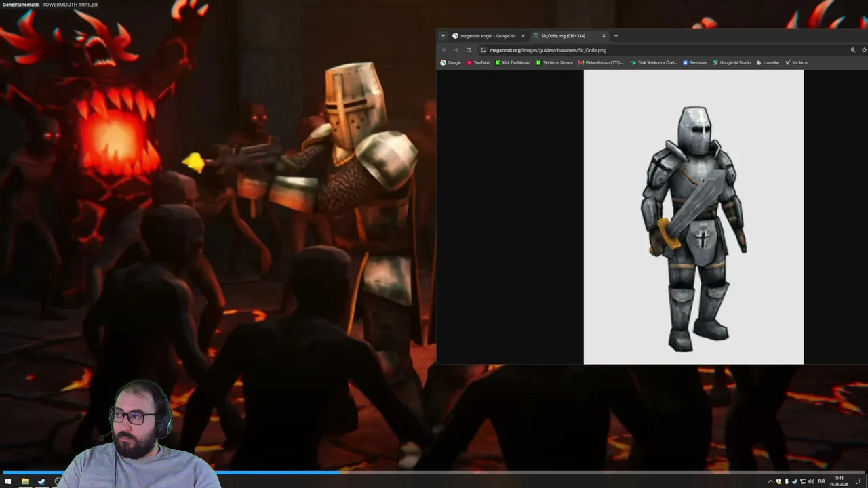Show hidden system tray icons
The image size is (868, 488).
click(x=770, y=481)
